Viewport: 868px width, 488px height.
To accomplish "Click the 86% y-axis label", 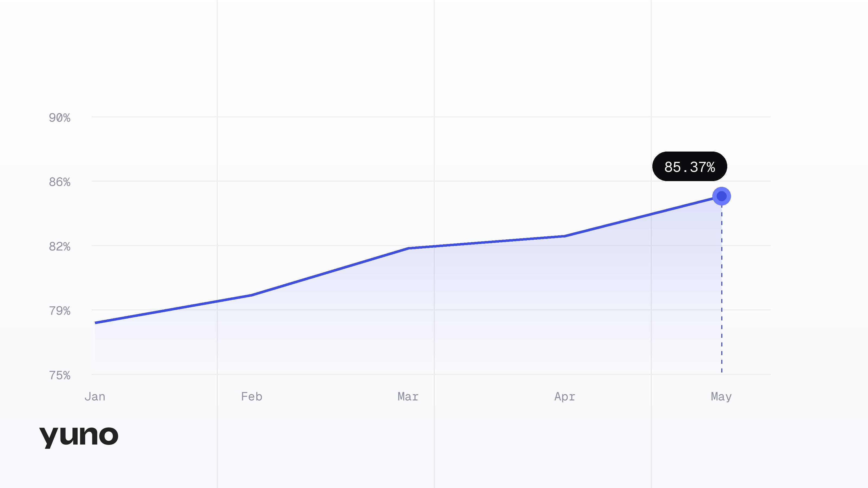I will pos(60,182).
